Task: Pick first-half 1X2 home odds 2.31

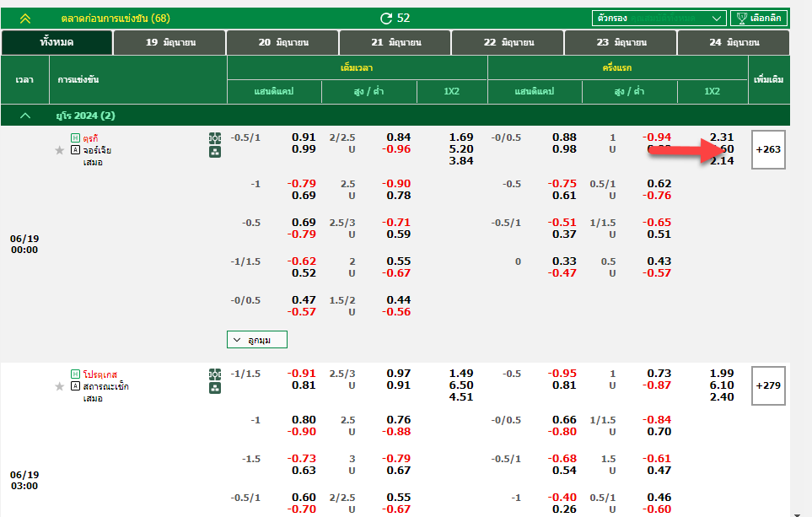Action: coord(722,137)
